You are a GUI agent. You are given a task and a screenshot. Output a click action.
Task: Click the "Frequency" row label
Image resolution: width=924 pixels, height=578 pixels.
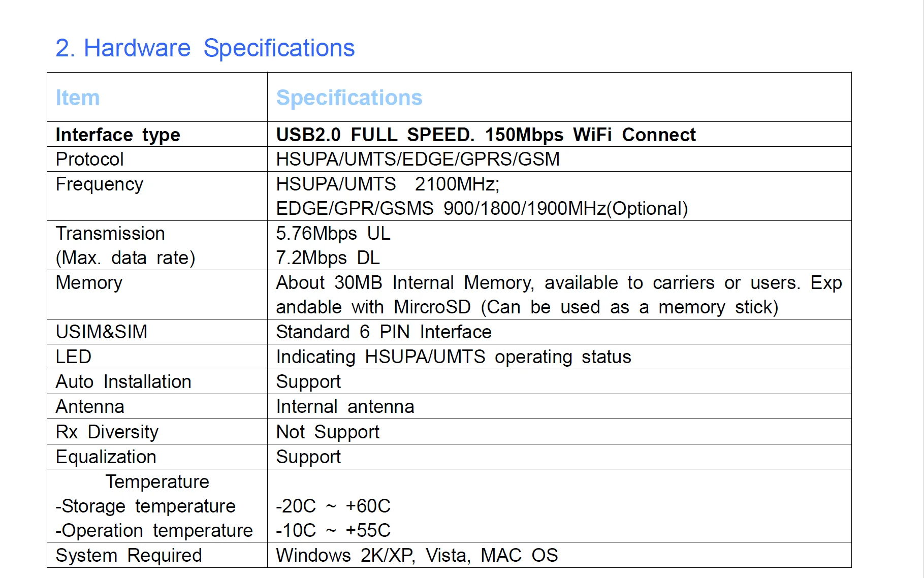[100, 184]
